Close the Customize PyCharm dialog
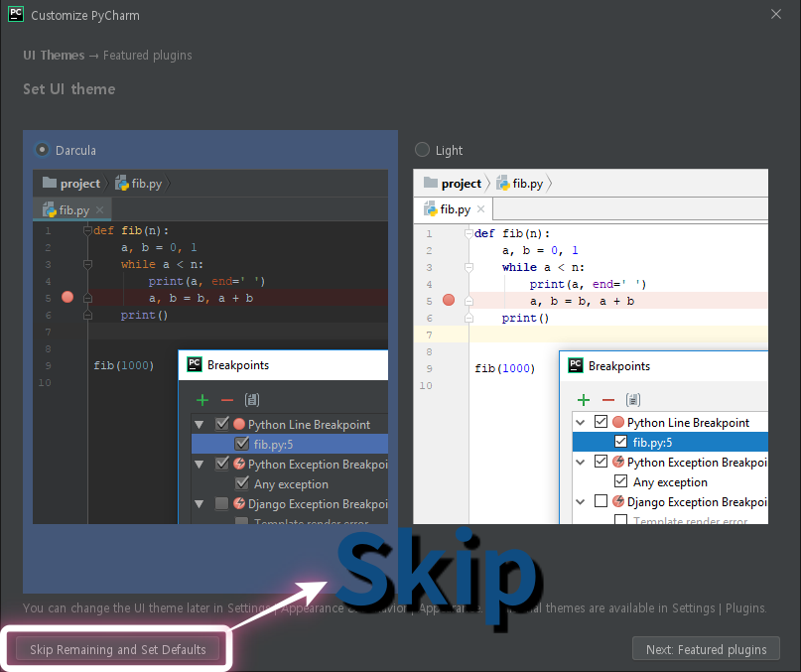The width and height of the screenshot is (801, 672). point(776,14)
